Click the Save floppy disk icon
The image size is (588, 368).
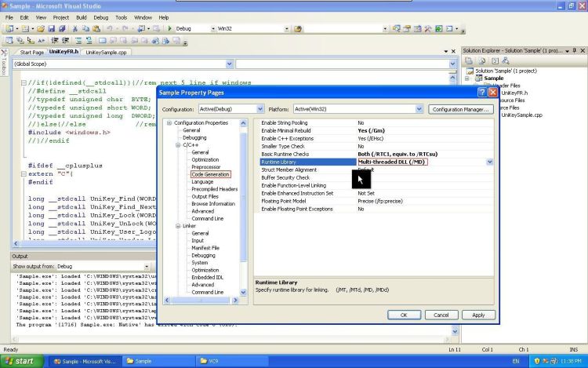pos(52,28)
